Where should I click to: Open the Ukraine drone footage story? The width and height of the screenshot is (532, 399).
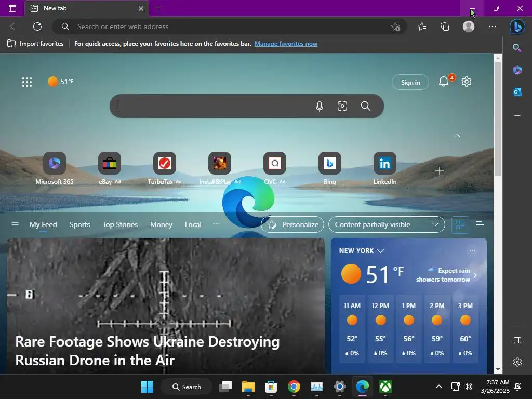166,305
